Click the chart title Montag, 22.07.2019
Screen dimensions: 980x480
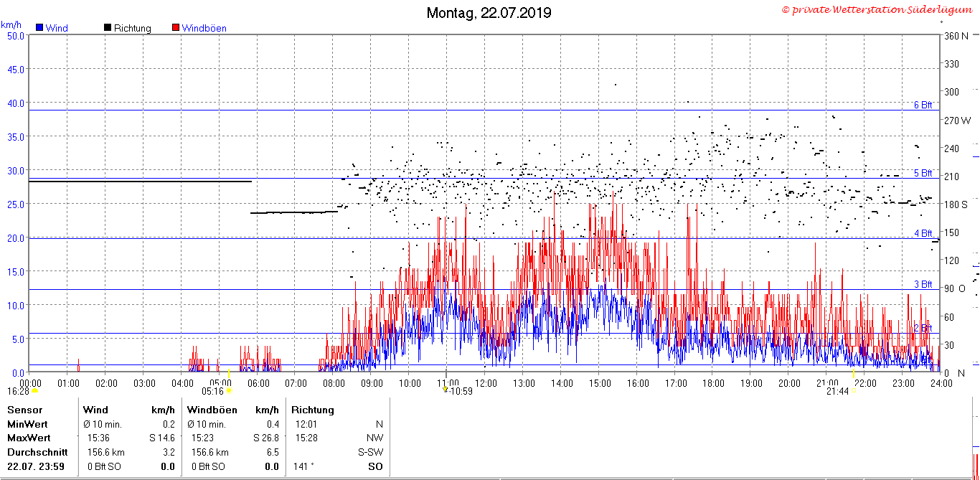489,13
